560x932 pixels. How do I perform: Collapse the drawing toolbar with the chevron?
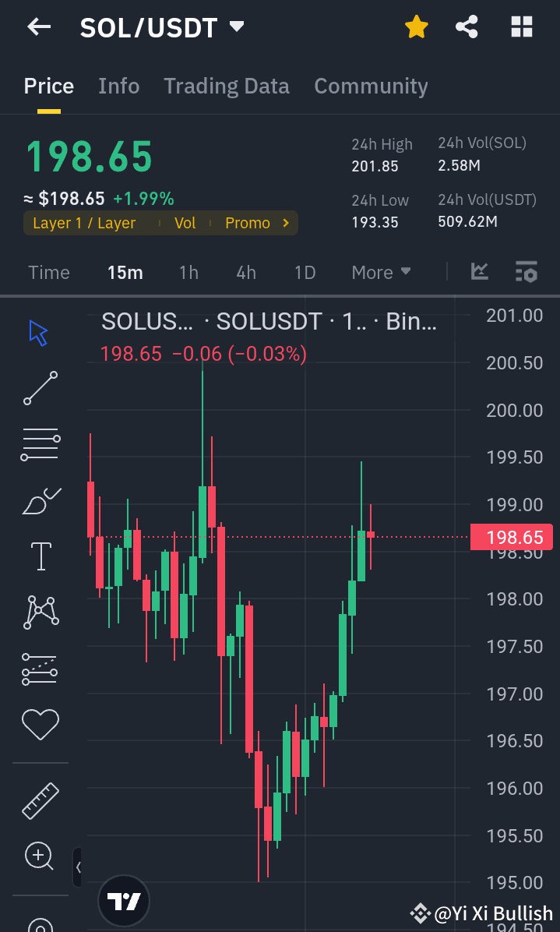coord(76,867)
